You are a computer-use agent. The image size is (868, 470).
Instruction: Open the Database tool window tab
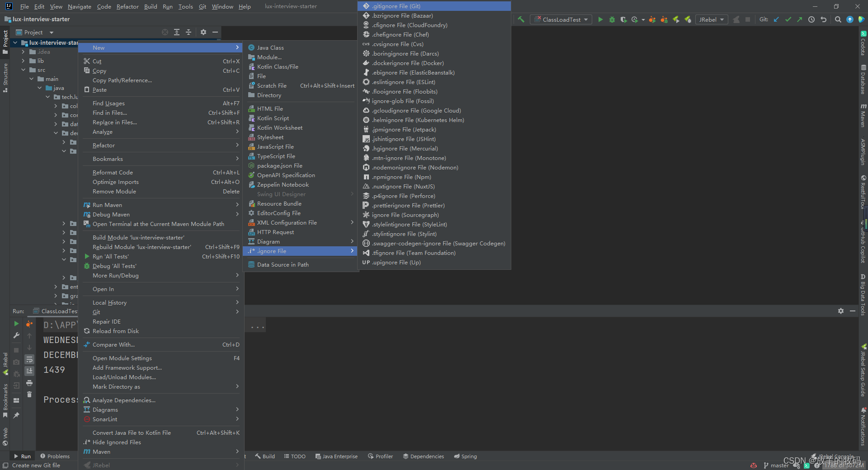click(863, 80)
